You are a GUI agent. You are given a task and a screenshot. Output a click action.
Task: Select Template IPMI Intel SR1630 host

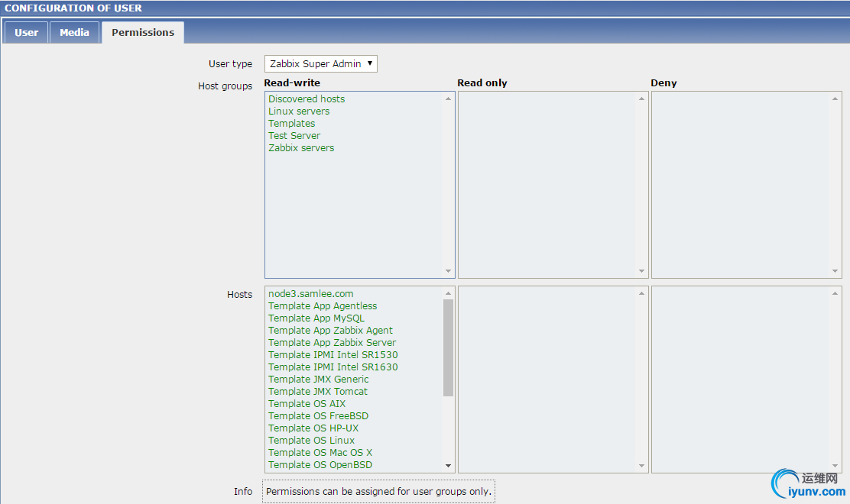click(333, 367)
